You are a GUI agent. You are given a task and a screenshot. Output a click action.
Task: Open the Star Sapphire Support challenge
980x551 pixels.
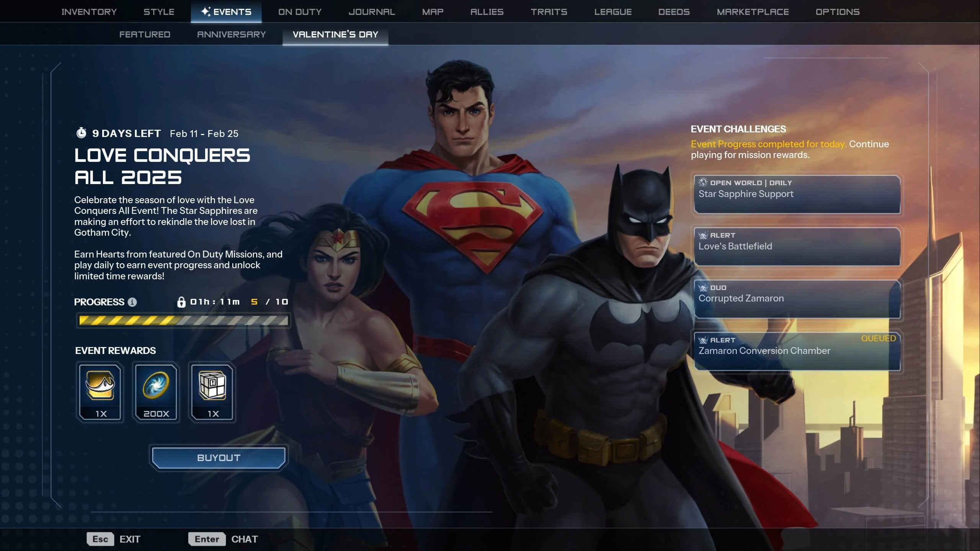coord(797,194)
